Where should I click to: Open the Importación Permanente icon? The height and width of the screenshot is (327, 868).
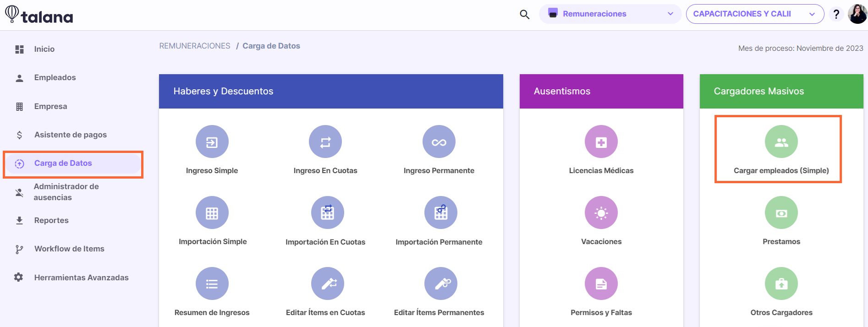click(441, 213)
